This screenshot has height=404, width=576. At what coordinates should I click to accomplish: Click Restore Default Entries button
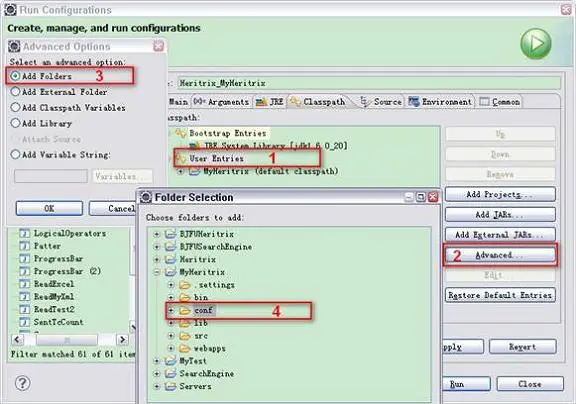(500, 295)
